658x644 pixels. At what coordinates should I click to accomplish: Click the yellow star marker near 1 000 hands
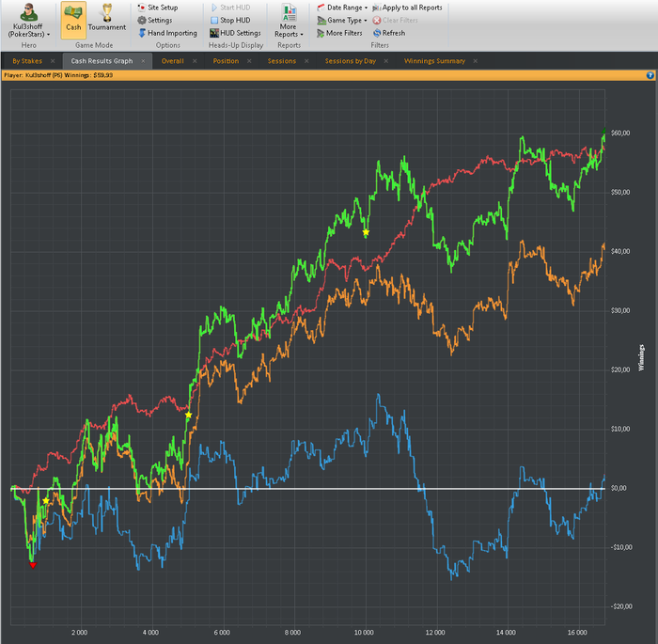46,501
